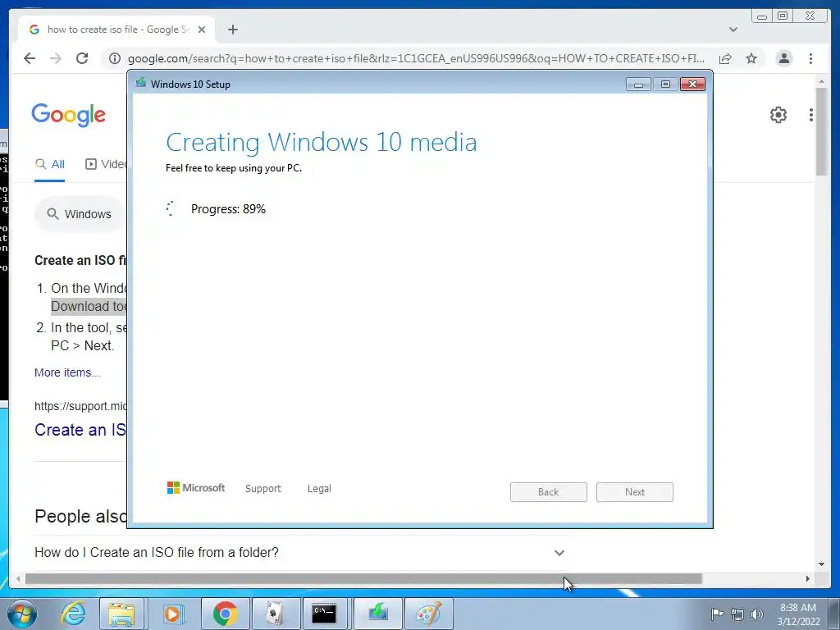Open the Windows Start menu
This screenshot has width=840, height=630.
22,614
